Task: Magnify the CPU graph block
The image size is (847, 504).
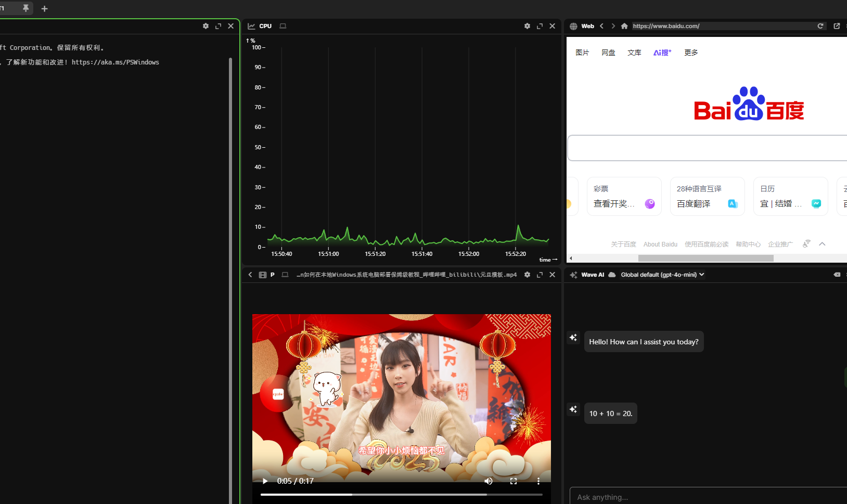Action: click(540, 25)
